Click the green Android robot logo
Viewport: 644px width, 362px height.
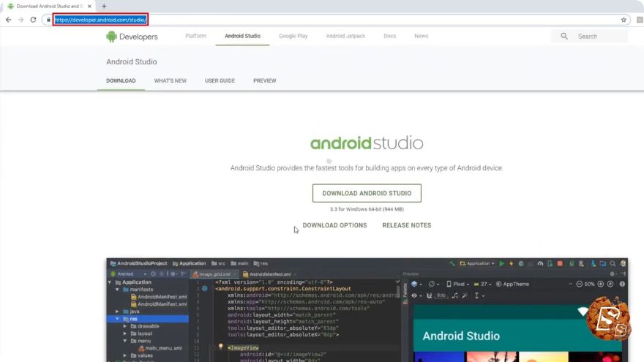111,37
